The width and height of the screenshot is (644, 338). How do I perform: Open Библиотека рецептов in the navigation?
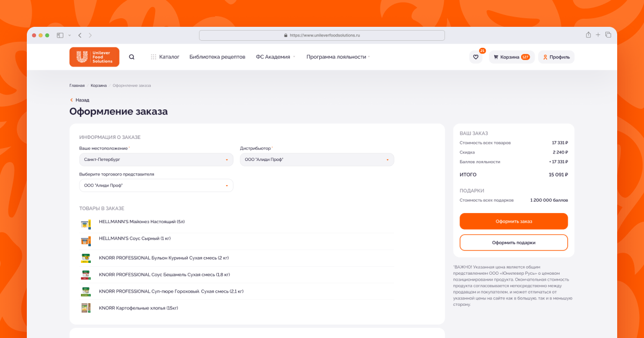(217, 57)
